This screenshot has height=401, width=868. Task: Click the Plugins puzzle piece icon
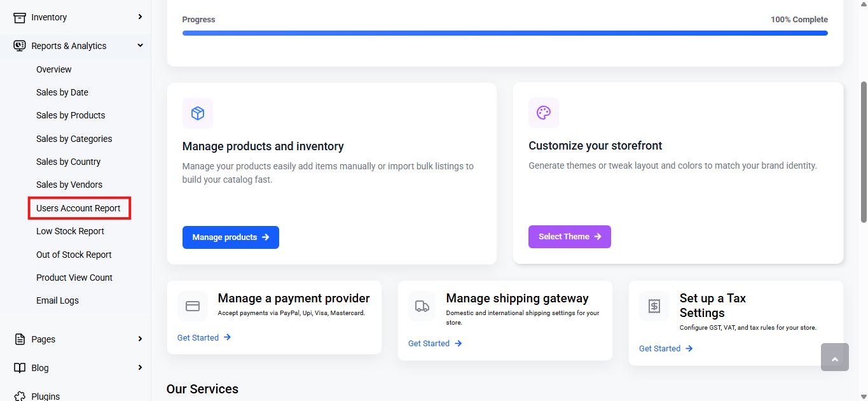tap(20, 396)
